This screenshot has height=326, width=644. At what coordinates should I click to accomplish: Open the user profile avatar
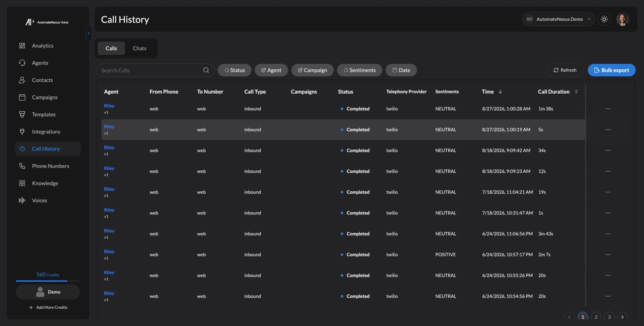coord(623,19)
